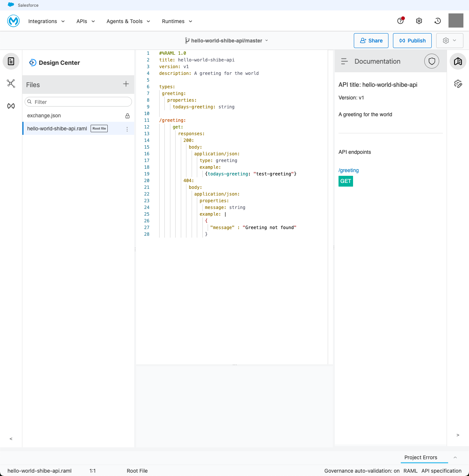Click 'Governance auto-validation: on' status

pyautogui.click(x=362, y=471)
